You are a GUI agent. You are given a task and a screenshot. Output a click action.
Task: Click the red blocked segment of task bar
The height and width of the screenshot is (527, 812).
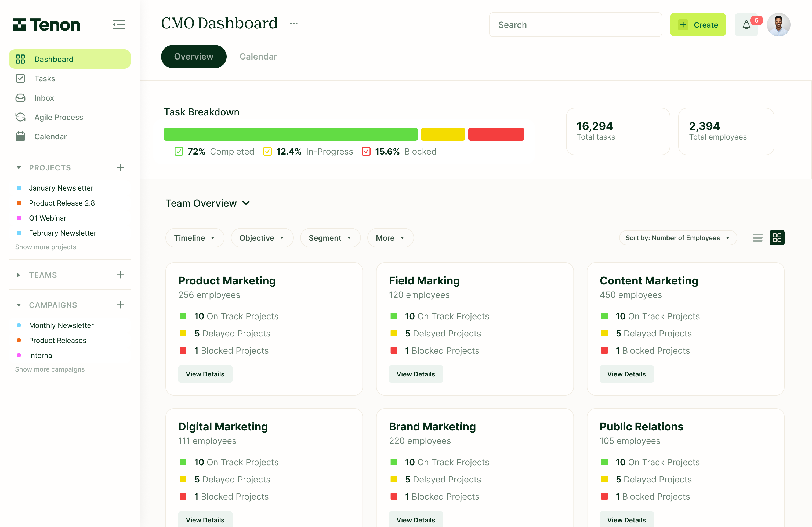click(x=496, y=134)
